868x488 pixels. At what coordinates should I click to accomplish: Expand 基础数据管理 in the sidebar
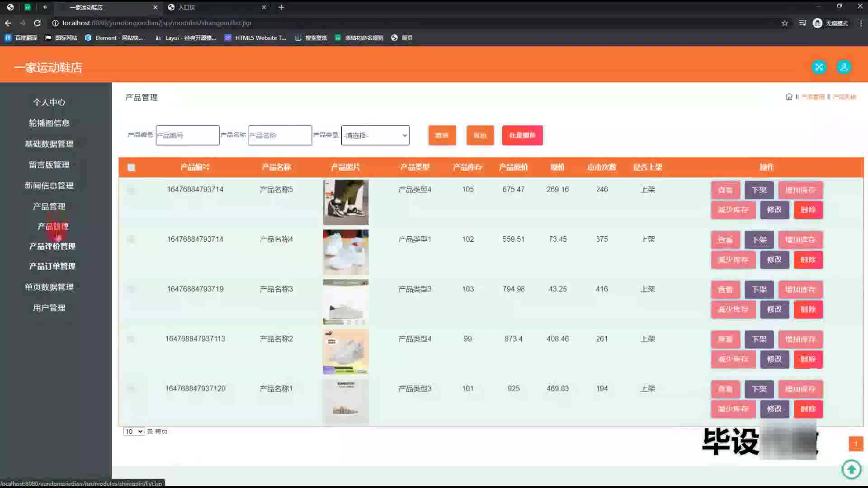click(49, 144)
